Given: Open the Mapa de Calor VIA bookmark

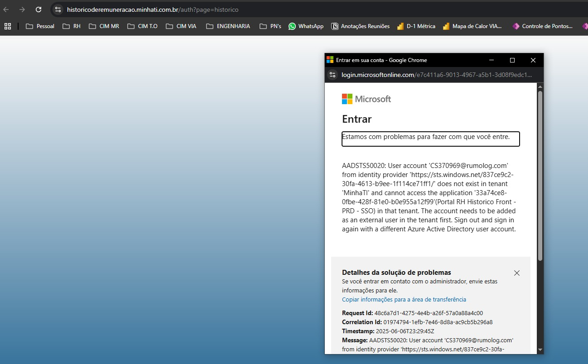Looking at the screenshot, I should coord(472,26).
